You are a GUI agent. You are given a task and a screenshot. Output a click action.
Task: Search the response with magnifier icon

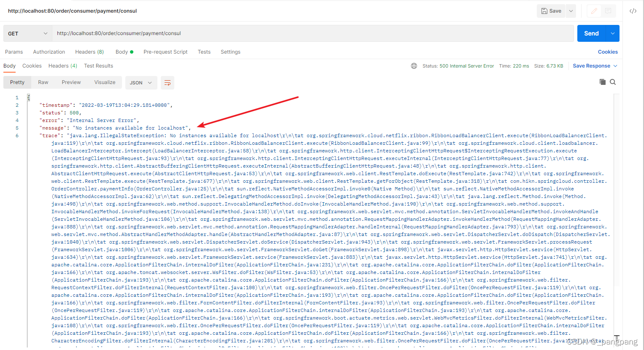point(613,82)
